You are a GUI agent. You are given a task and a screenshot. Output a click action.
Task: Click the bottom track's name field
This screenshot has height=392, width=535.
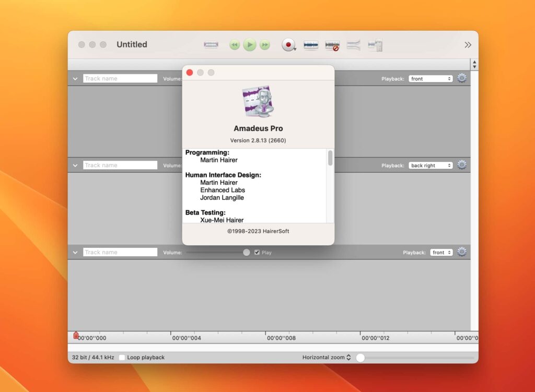coord(120,252)
